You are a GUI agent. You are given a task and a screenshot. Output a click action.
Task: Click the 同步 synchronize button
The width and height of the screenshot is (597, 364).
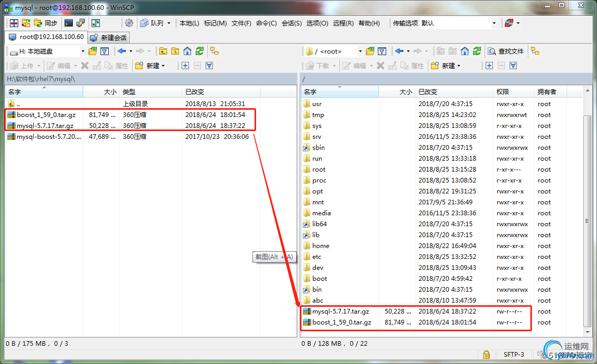point(45,23)
